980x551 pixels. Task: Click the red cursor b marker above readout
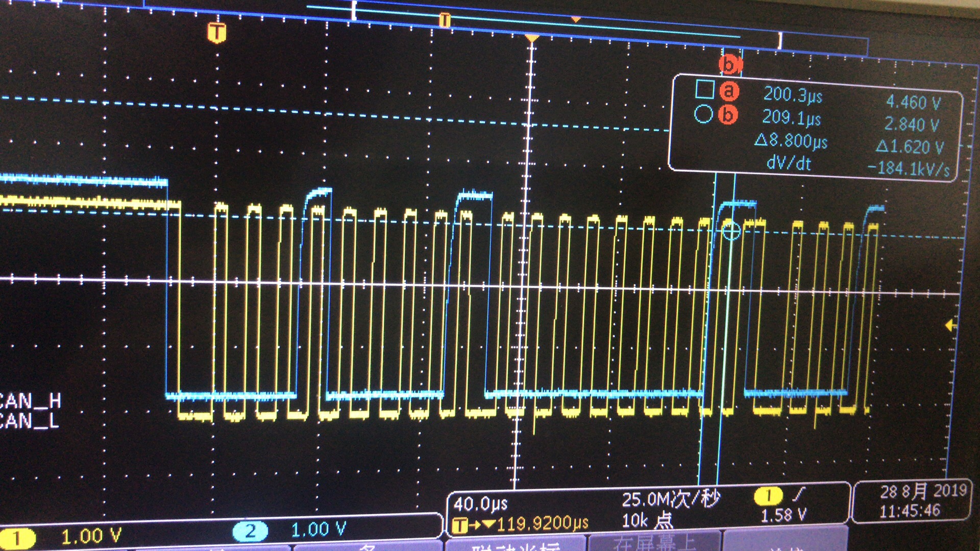click(x=730, y=65)
